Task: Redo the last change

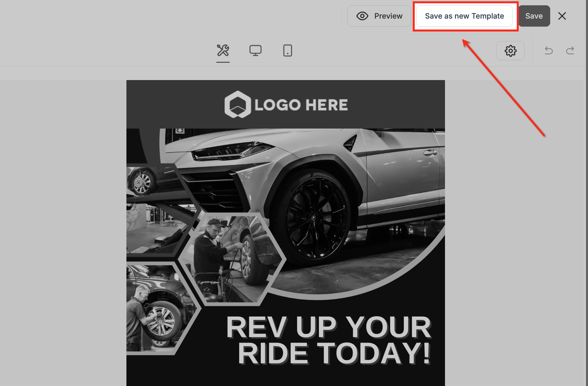Action: (x=570, y=50)
